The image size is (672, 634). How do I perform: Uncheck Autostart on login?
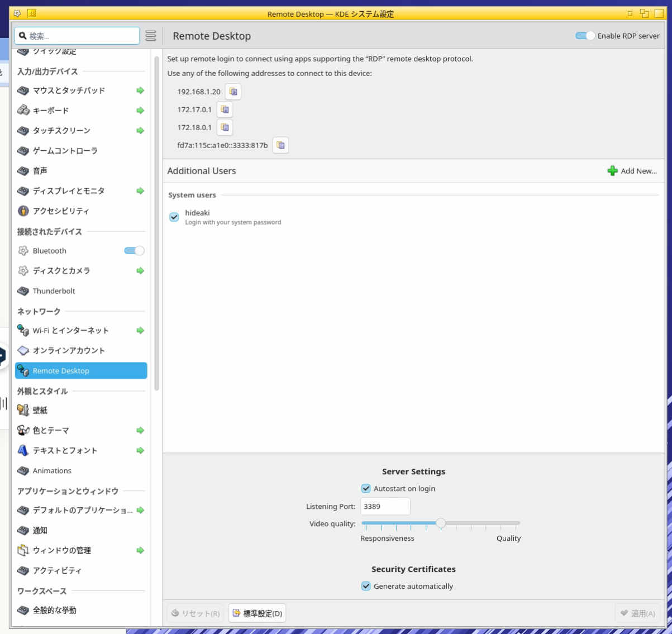(x=366, y=489)
